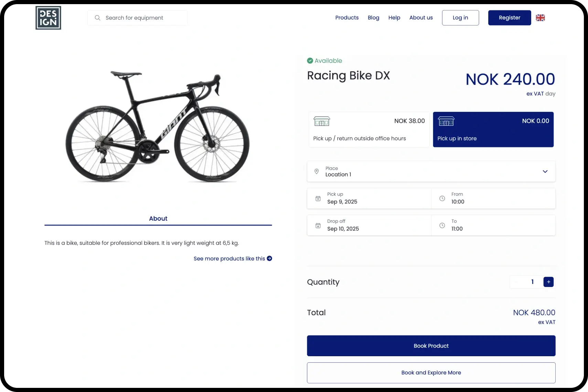Click the From time clock icon
The image size is (588, 392).
(x=442, y=199)
